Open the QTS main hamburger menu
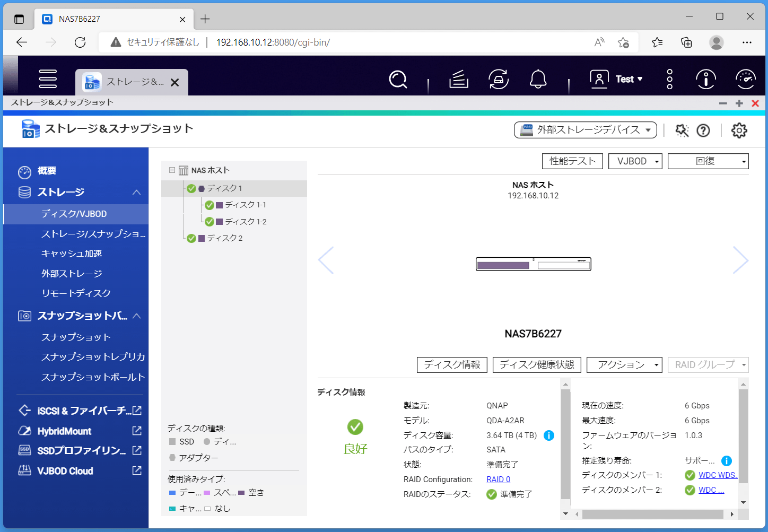This screenshot has height=532, width=768. click(x=48, y=79)
